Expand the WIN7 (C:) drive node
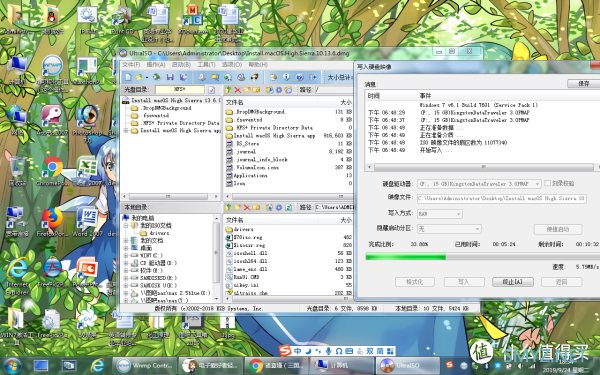 tap(126, 255)
